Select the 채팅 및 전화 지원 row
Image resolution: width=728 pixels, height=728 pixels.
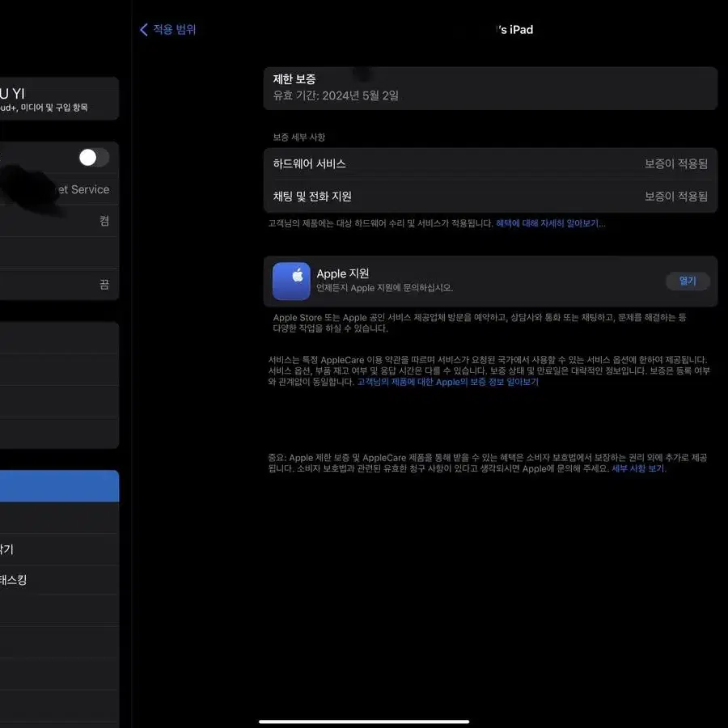tap(490, 197)
